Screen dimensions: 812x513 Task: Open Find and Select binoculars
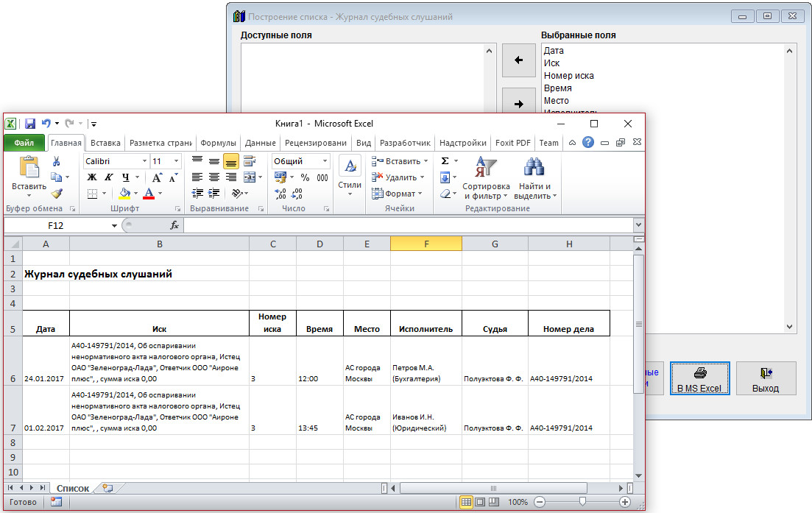534,168
